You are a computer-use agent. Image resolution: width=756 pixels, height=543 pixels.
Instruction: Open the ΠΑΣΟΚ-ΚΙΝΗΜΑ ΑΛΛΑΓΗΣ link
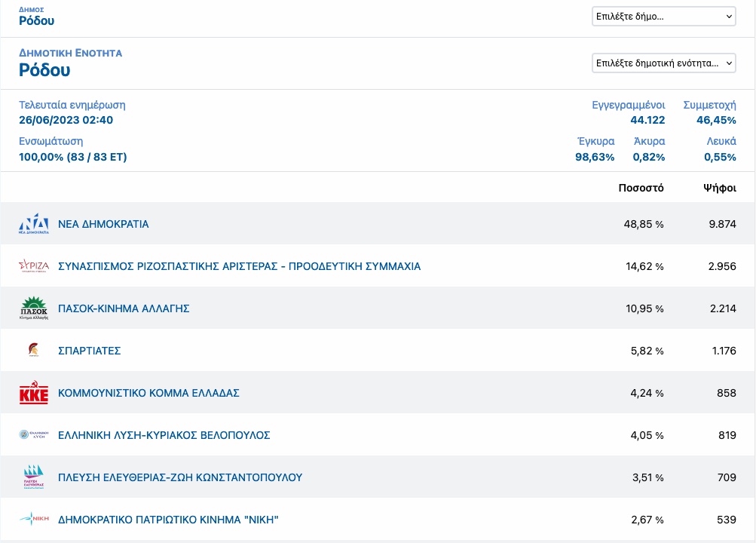[x=124, y=308]
